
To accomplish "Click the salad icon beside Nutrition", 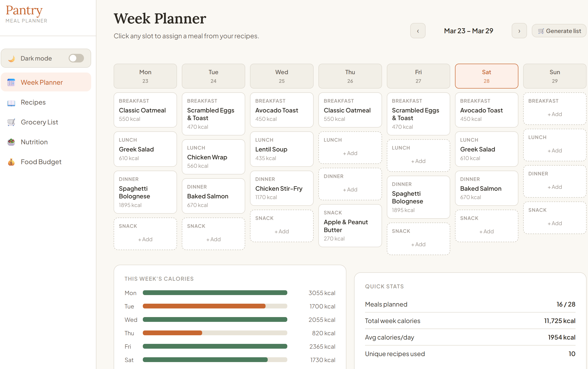I will point(11,142).
